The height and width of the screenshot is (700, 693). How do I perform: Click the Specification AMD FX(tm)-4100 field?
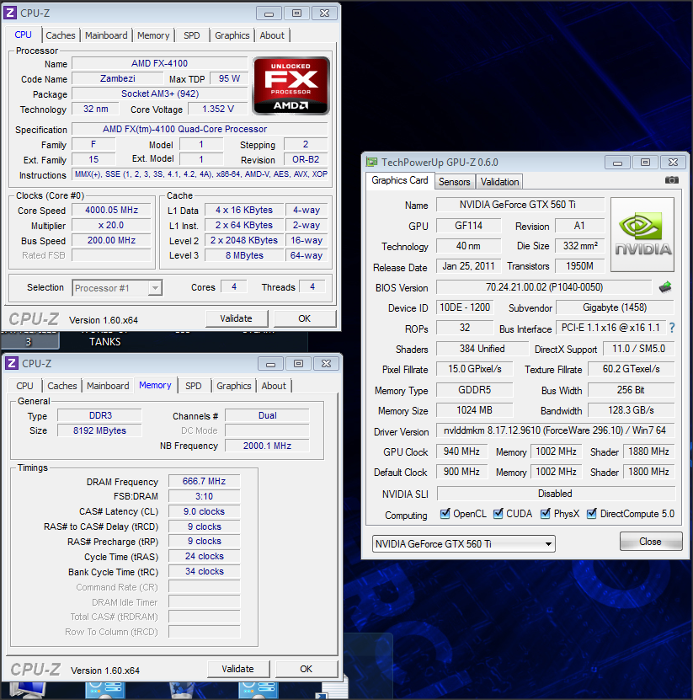click(x=200, y=129)
